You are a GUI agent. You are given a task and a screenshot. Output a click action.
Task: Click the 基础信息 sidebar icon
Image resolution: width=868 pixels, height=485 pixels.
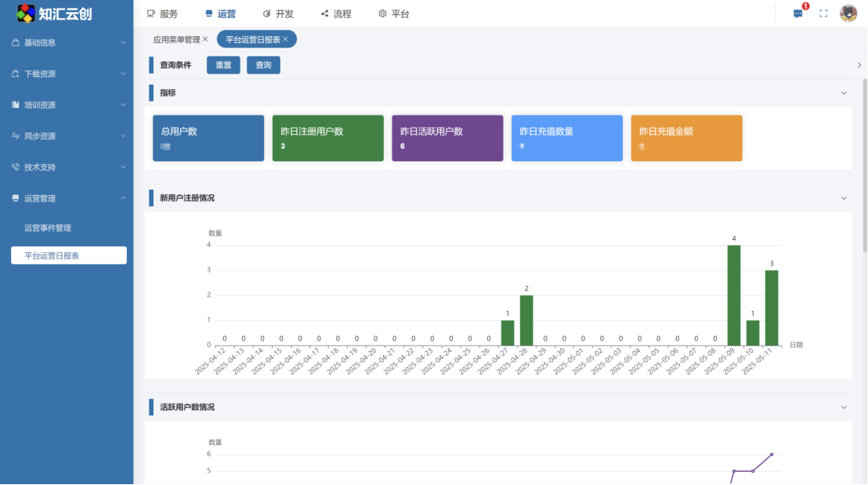[16, 42]
